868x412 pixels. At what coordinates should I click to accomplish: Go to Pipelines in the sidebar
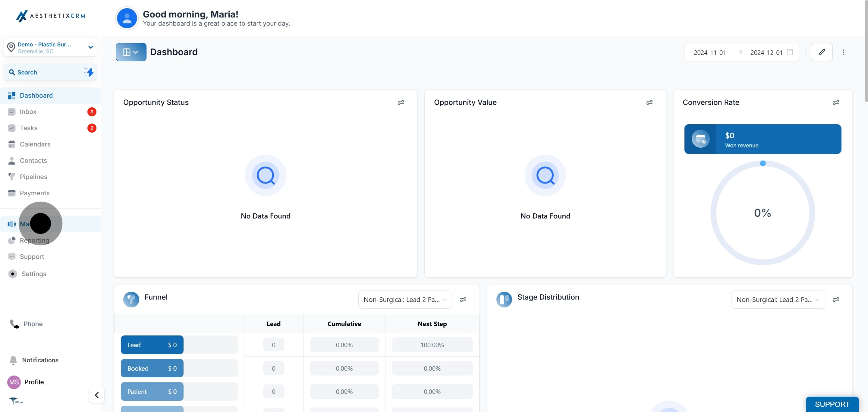(33, 177)
